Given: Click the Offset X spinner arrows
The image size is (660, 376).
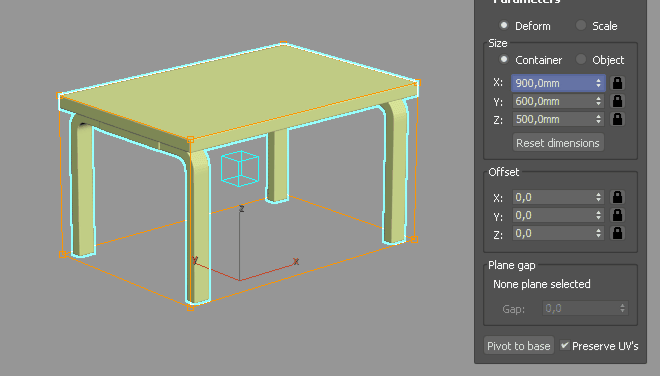Looking at the screenshot, I should click(599, 197).
